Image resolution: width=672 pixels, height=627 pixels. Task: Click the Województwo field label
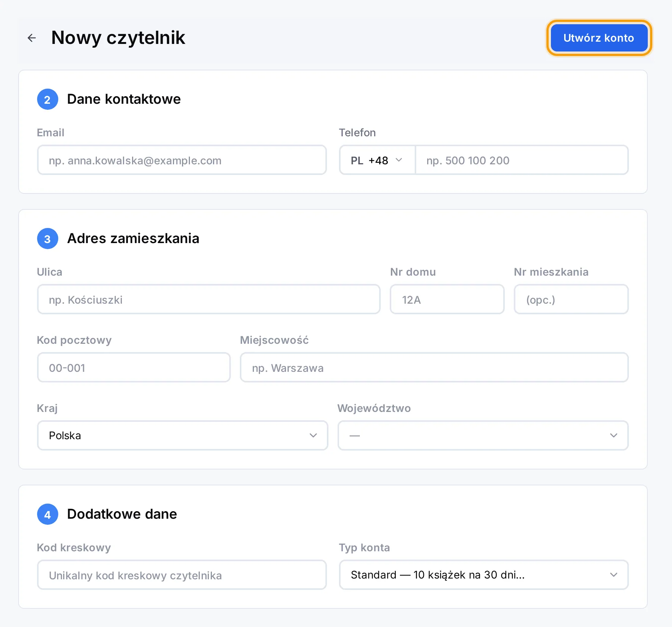(374, 408)
